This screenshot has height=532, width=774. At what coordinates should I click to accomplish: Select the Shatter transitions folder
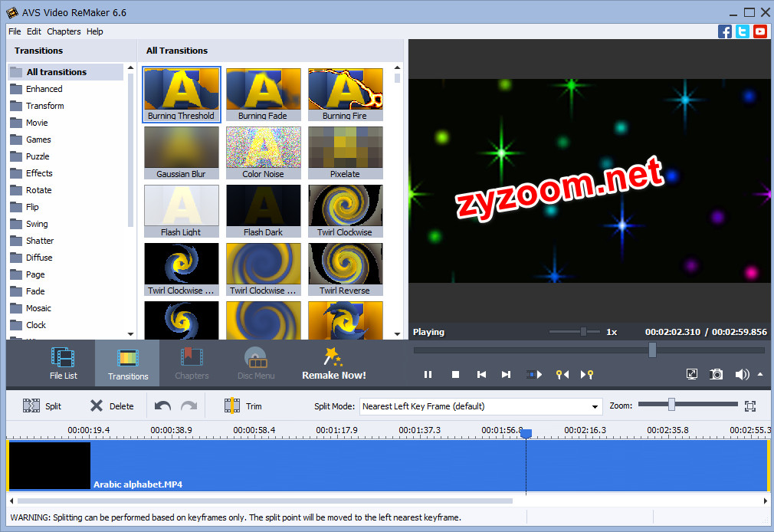click(x=66, y=241)
